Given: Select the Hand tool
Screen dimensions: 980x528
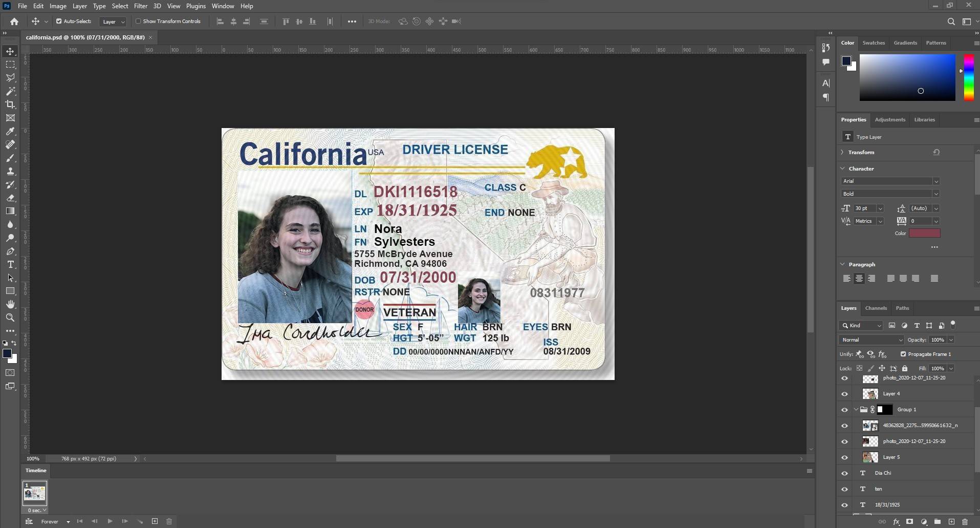Looking at the screenshot, I should [10, 304].
